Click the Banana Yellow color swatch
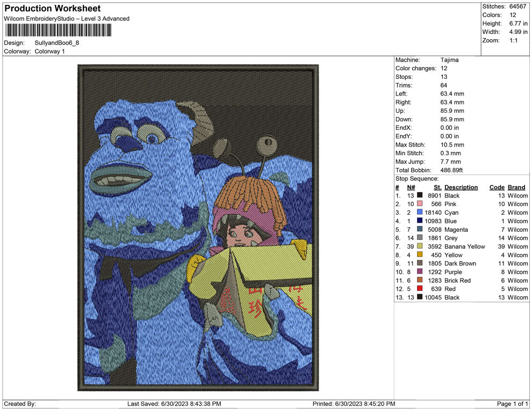The height and width of the screenshot is (409, 532). click(420, 246)
